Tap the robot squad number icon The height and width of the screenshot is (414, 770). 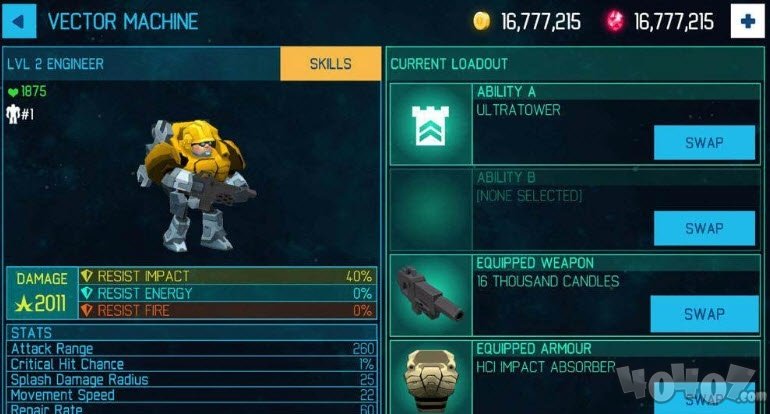point(13,114)
